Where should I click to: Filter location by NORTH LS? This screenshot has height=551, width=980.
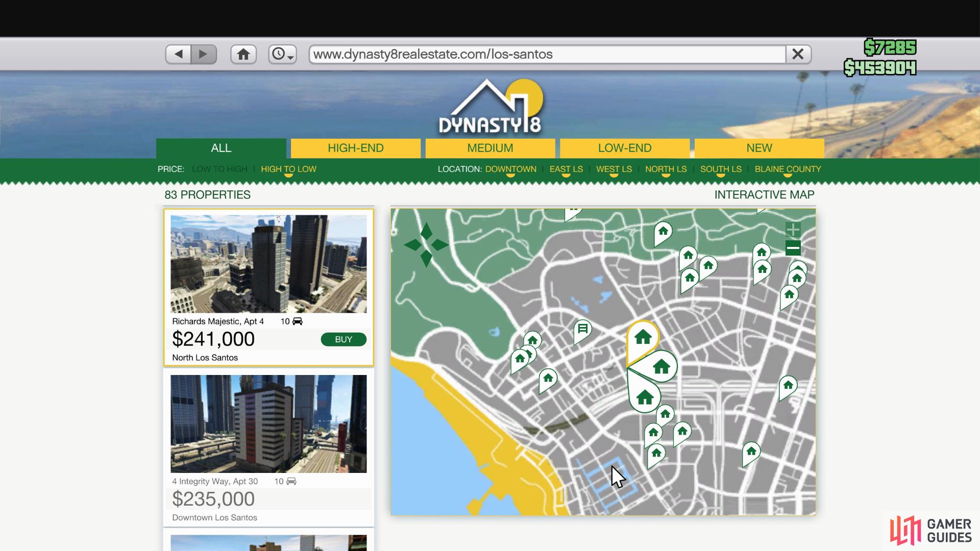pos(666,169)
